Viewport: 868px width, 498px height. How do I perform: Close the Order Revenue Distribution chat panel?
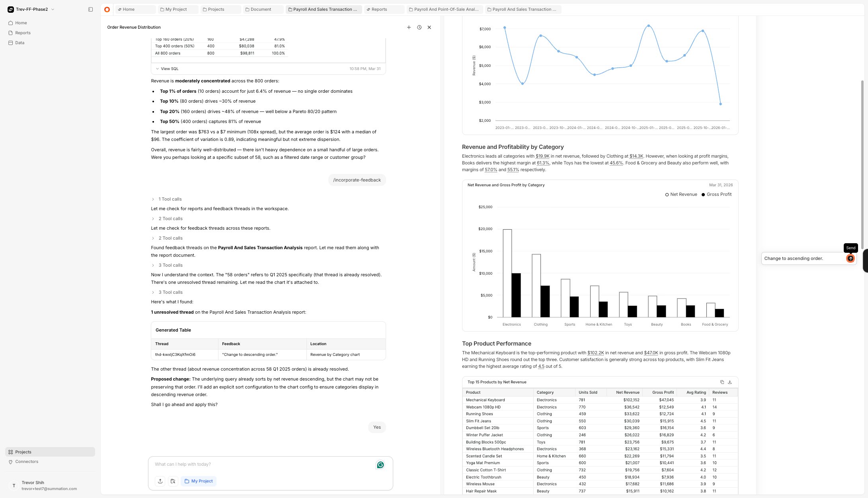click(x=429, y=27)
